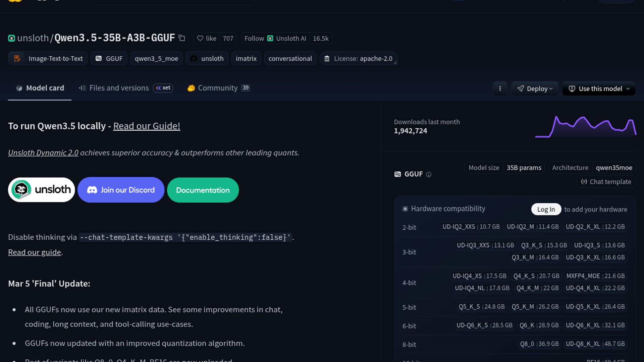Image resolution: width=644 pixels, height=362 pixels.
Task: Copy model name with the clipboard icon
Action: [x=182, y=38]
